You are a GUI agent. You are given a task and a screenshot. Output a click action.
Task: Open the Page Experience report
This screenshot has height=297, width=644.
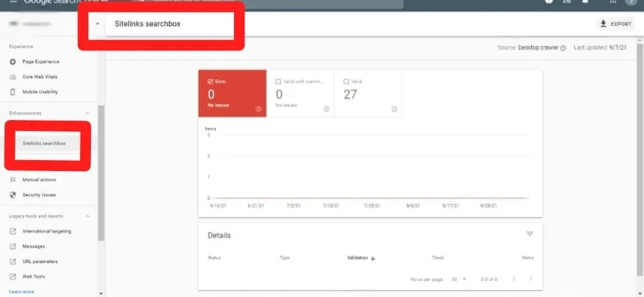(41, 62)
